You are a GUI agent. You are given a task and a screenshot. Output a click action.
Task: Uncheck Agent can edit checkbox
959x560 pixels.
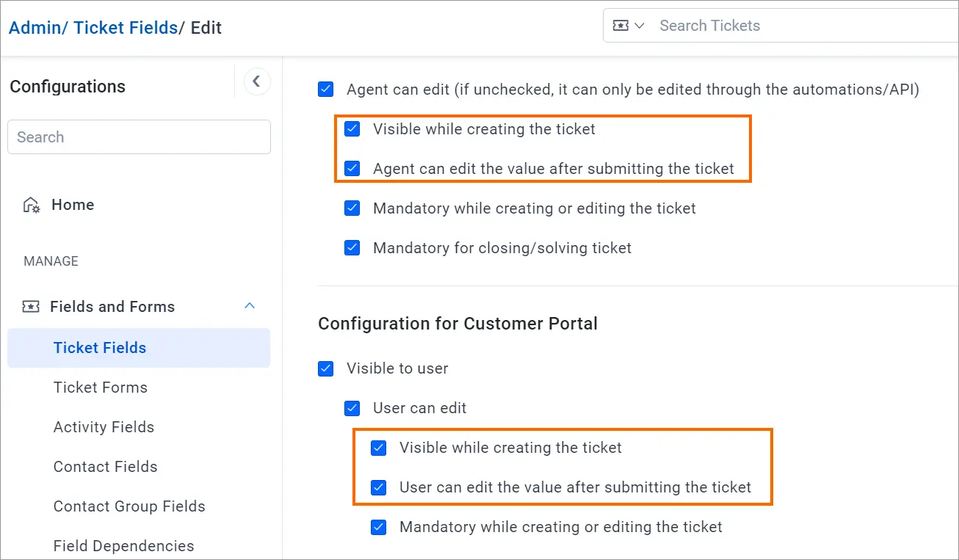point(326,90)
